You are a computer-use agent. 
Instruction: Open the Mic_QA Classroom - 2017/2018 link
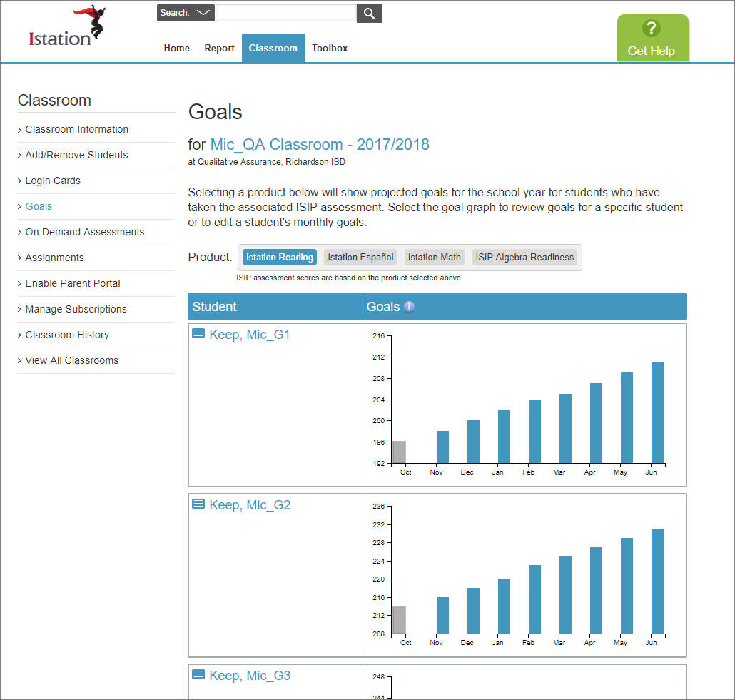(x=320, y=144)
